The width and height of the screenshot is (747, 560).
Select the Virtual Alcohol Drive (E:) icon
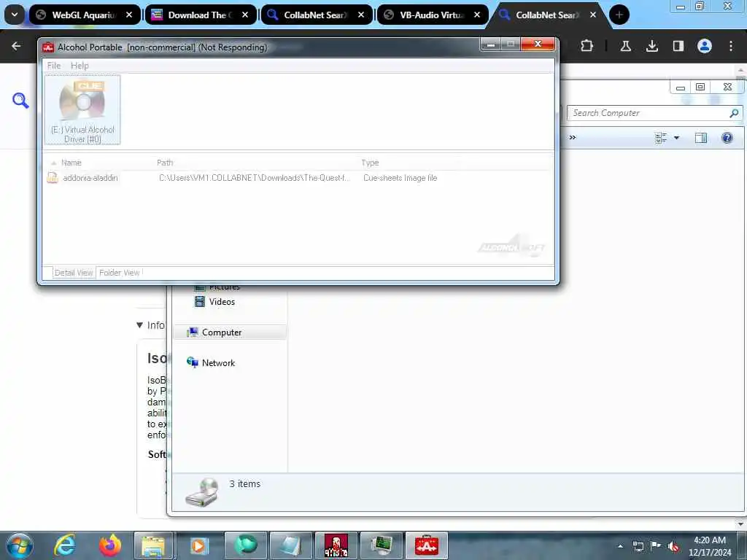[x=82, y=110]
